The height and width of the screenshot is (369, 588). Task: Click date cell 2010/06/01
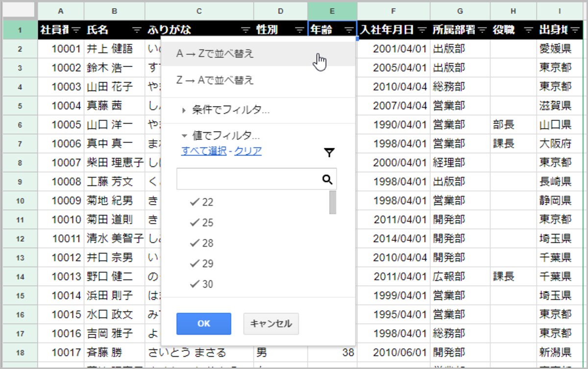[393, 352]
